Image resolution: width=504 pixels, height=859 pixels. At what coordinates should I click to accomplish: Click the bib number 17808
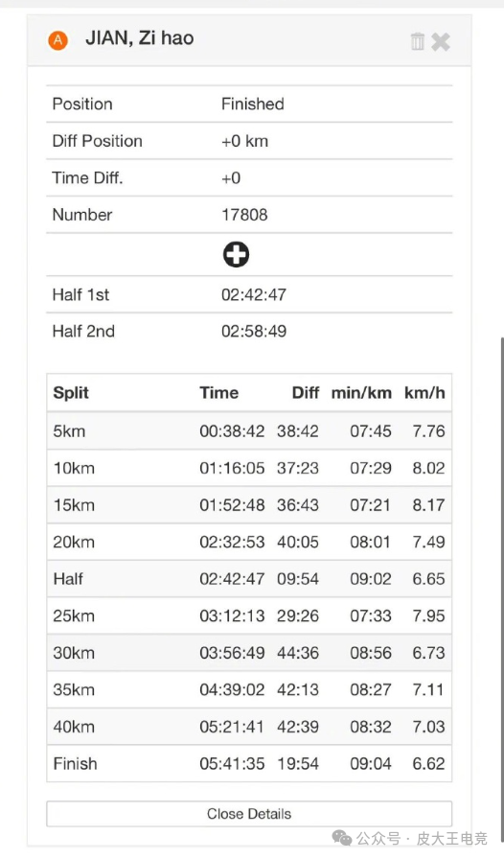(x=244, y=215)
